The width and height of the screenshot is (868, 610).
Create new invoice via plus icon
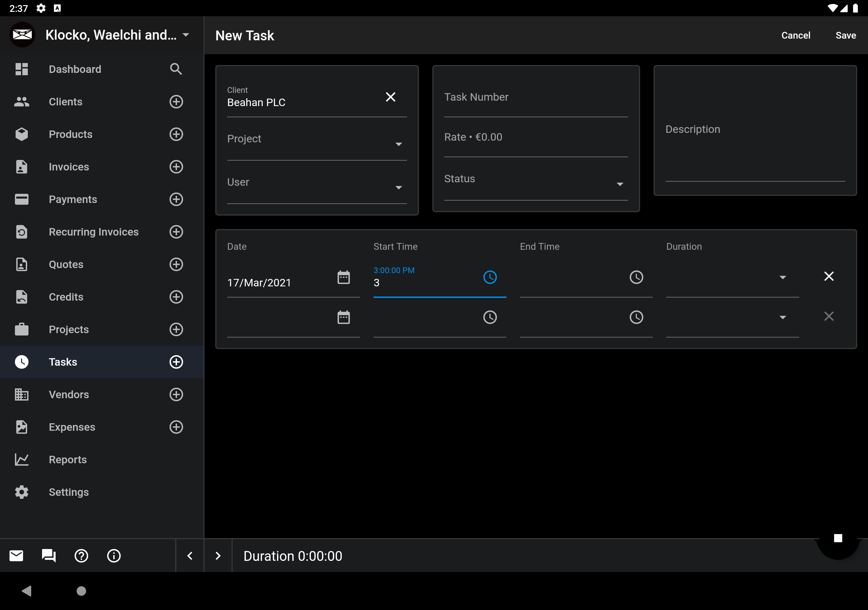(x=176, y=167)
